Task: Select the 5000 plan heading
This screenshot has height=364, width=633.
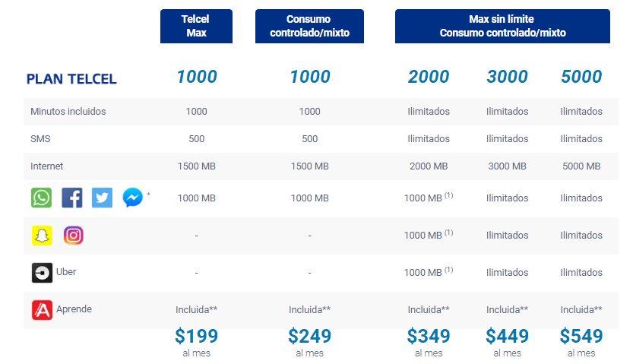Action: pyautogui.click(x=581, y=77)
